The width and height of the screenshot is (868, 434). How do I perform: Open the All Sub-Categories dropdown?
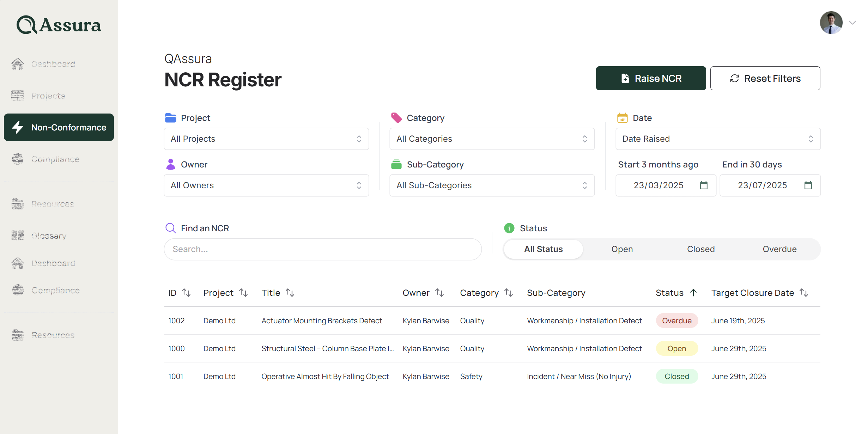[x=492, y=185]
